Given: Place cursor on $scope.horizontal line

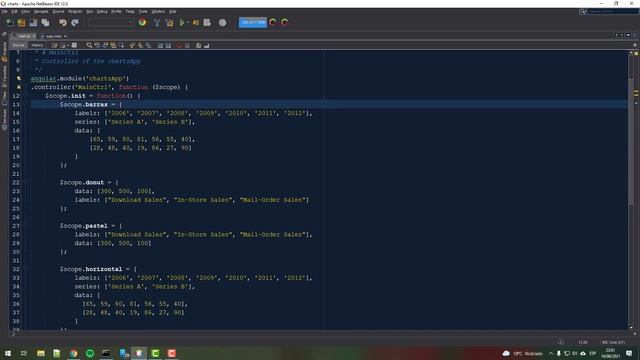Looking at the screenshot, I should coord(98,269).
